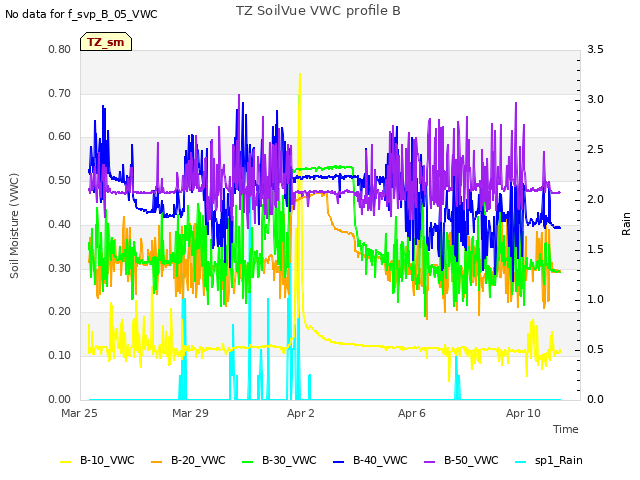Click 2.0 right rain axis label
The height and width of the screenshot is (480, 640).
coord(595,199)
